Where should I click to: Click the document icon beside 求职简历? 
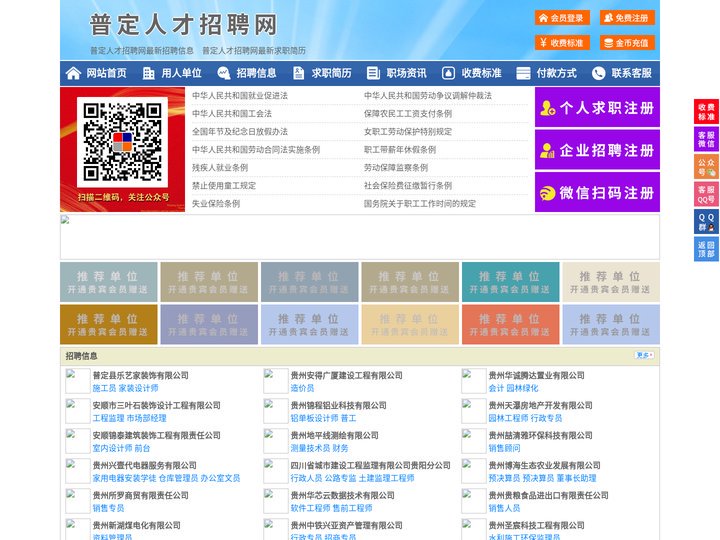(298, 73)
